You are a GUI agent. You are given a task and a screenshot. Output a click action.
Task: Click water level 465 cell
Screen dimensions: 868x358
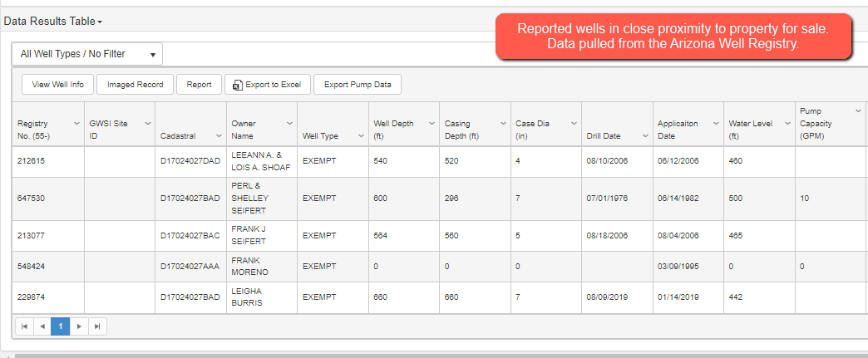tap(760, 236)
